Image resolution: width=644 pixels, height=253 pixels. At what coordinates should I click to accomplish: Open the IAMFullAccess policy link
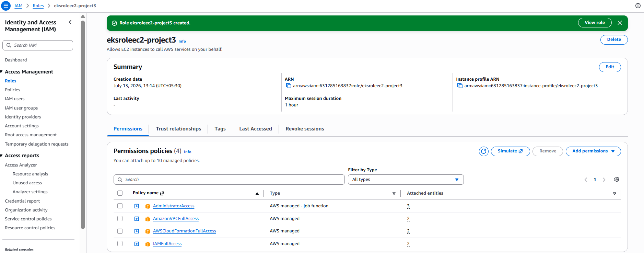[x=167, y=244]
